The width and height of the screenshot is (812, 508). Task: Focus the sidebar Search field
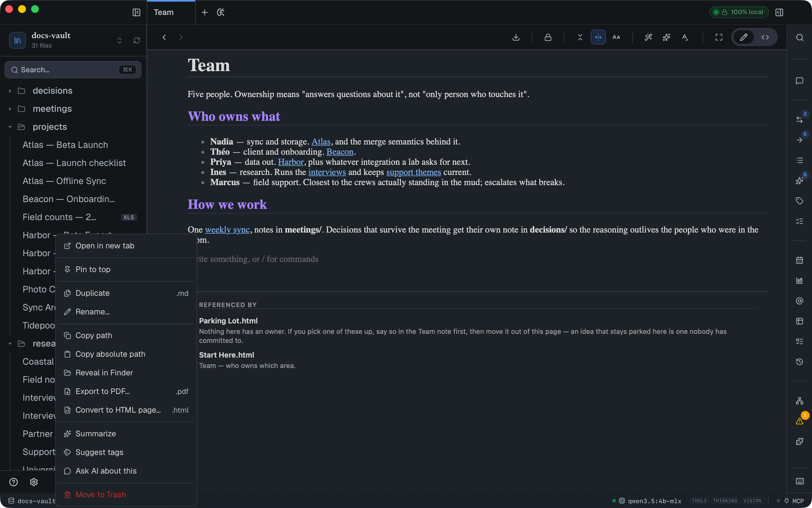(x=73, y=70)
